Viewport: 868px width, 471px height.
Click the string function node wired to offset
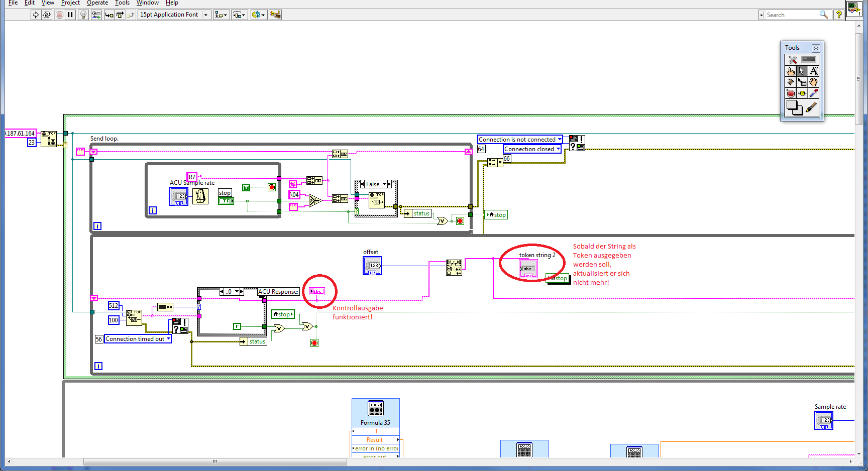(x=454, y=268)
